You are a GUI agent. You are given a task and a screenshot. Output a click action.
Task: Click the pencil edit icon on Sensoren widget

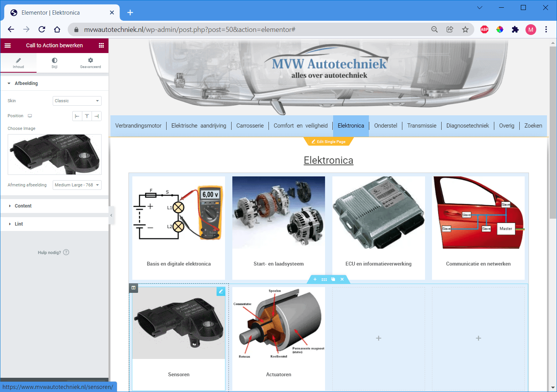tap(221, 291)
